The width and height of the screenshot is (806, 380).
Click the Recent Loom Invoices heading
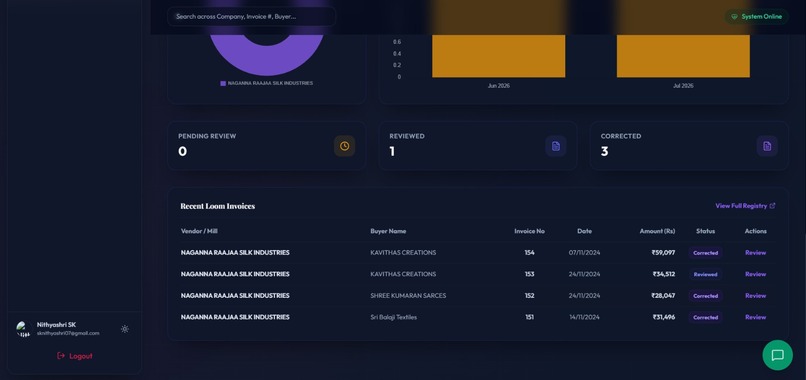pyautogui.click(x=217, y=206)
